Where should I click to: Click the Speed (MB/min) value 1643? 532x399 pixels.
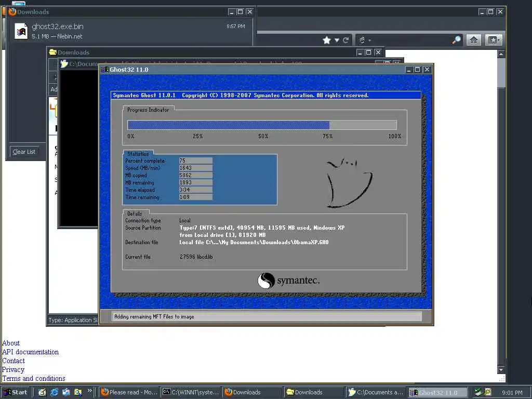click(195, 168)
